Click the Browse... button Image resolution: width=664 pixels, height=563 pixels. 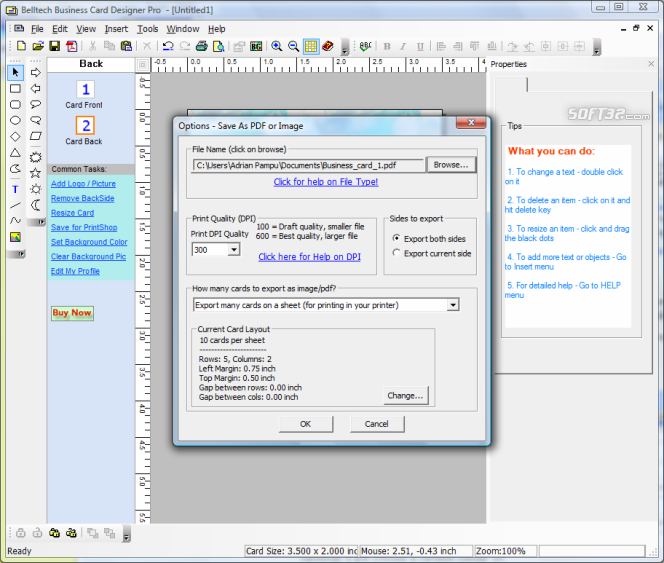click(451, 165)
